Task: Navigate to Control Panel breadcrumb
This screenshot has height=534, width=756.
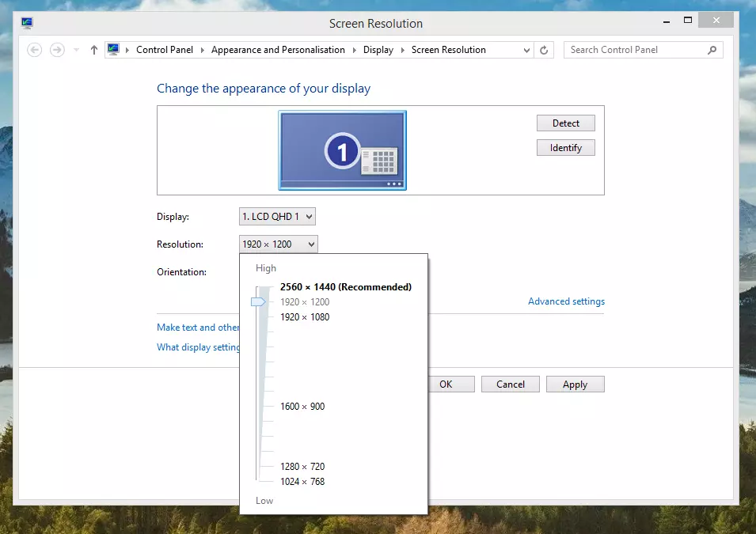Action: pyautogui.click(x=165, y=50)
